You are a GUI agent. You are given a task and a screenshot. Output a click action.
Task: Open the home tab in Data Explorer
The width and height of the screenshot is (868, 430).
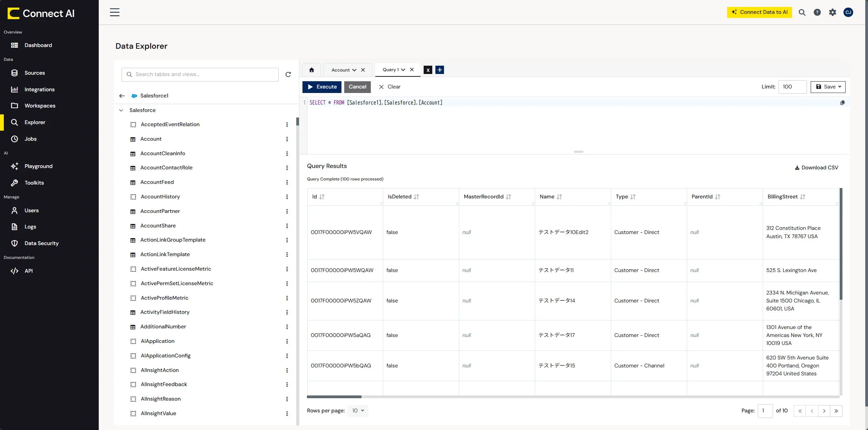tap(311, 70)
